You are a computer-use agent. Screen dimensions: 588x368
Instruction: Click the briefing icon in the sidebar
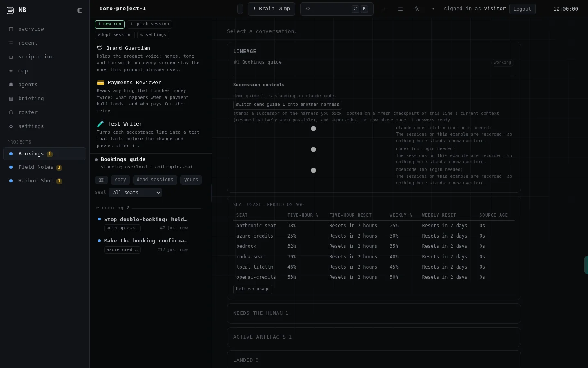[x=11, y=99]
